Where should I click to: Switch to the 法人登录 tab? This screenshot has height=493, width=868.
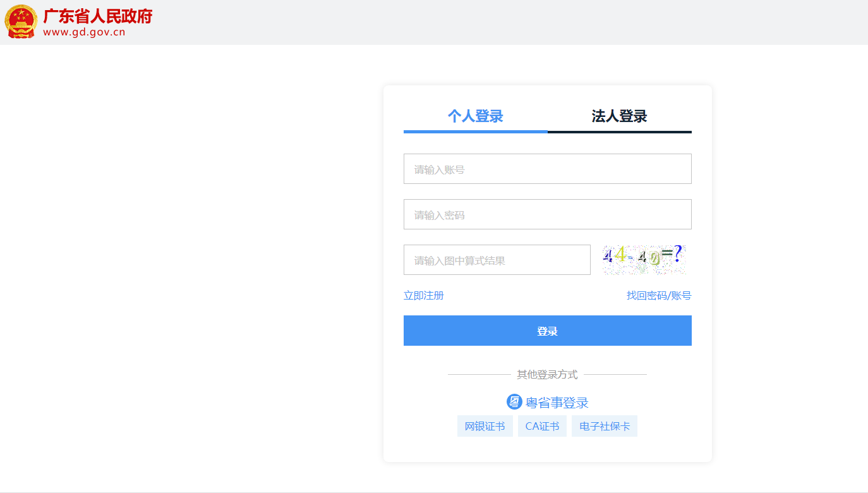point(619,116)
